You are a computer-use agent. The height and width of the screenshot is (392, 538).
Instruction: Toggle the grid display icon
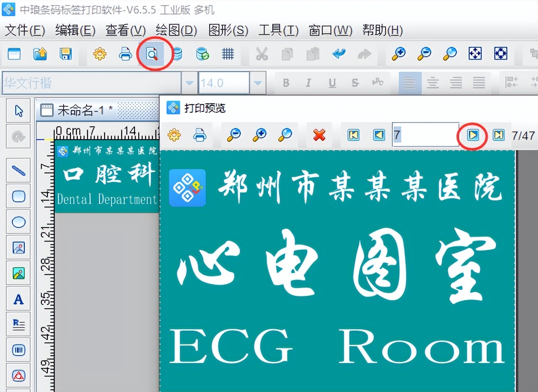click(x=228, y=54)
